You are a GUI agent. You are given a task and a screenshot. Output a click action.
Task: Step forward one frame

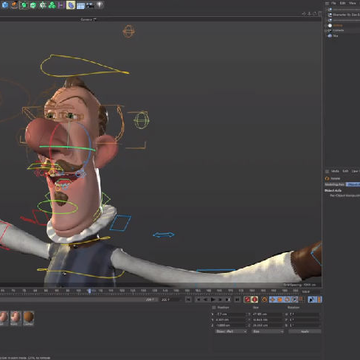tap(220, 299)
